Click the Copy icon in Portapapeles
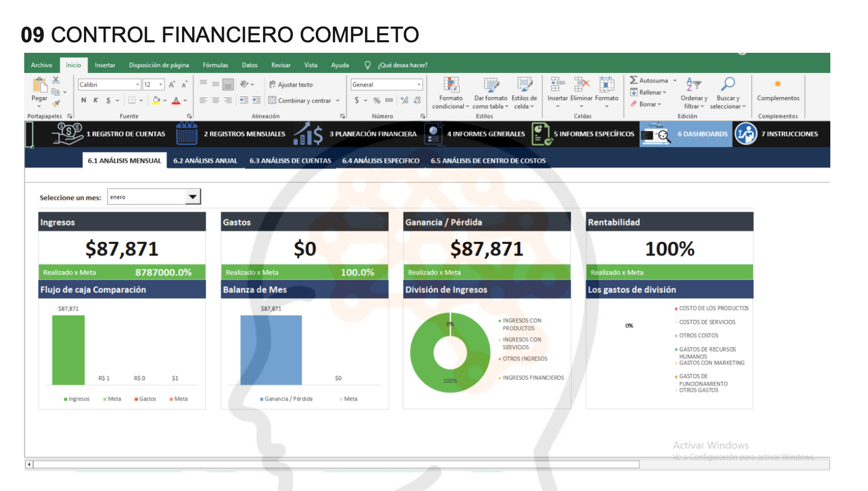Image resolution: width=868 pixels, height=491 pixels. tap(55, 91)
